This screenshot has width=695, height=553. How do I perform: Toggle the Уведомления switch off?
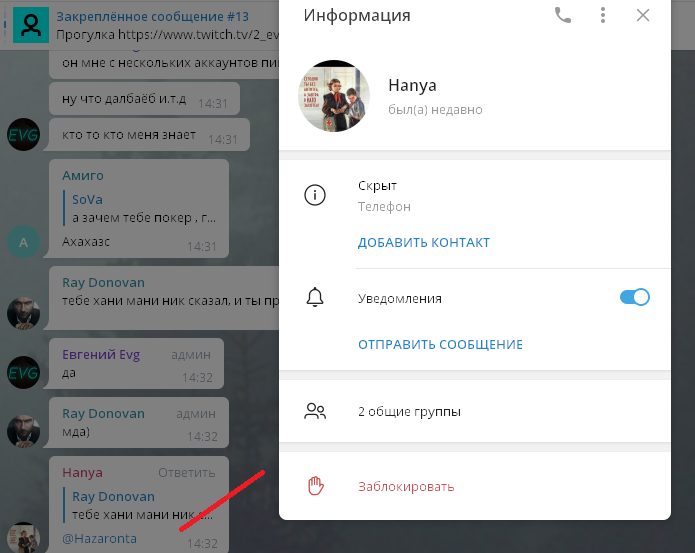[x=635, y=297]
